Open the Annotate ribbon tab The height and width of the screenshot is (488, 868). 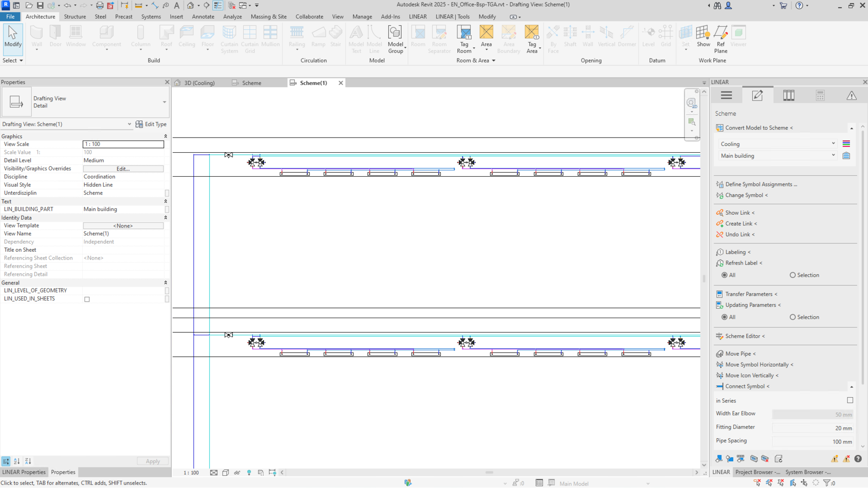(203, 17)
